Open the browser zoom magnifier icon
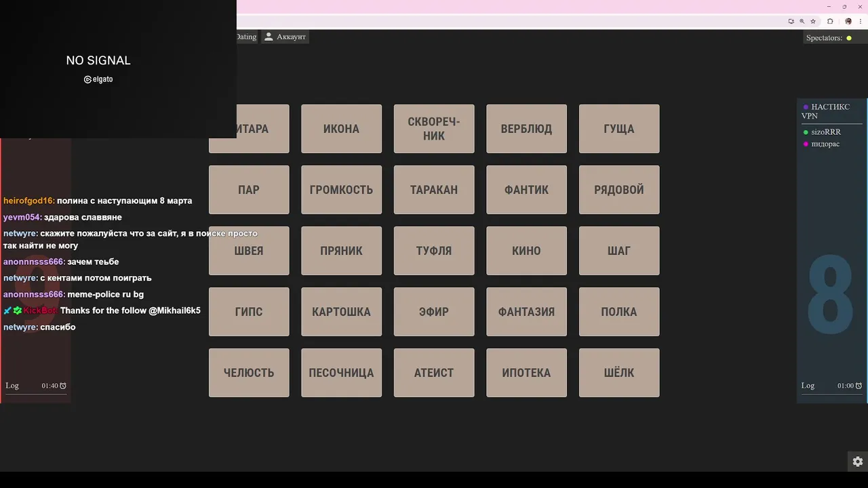Viewport: 868px width, 488px height. pos(802,21)
